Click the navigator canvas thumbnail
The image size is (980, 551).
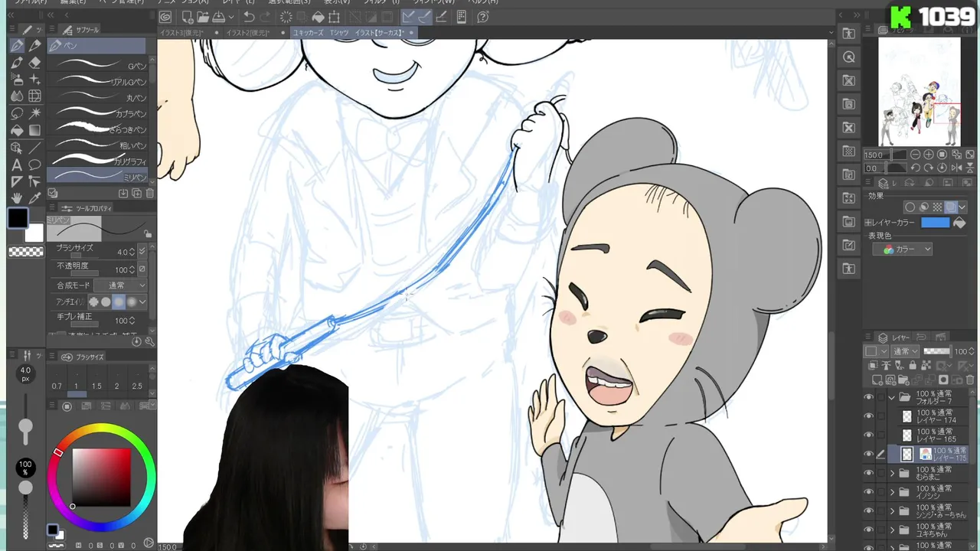pyautogui.click(x=920, y=92)
